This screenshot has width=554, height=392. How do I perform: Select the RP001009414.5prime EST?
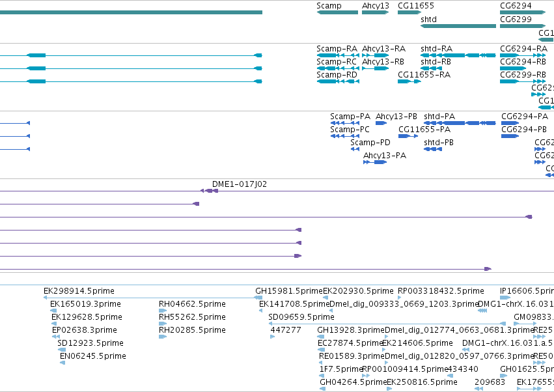(x=366, y=376)
